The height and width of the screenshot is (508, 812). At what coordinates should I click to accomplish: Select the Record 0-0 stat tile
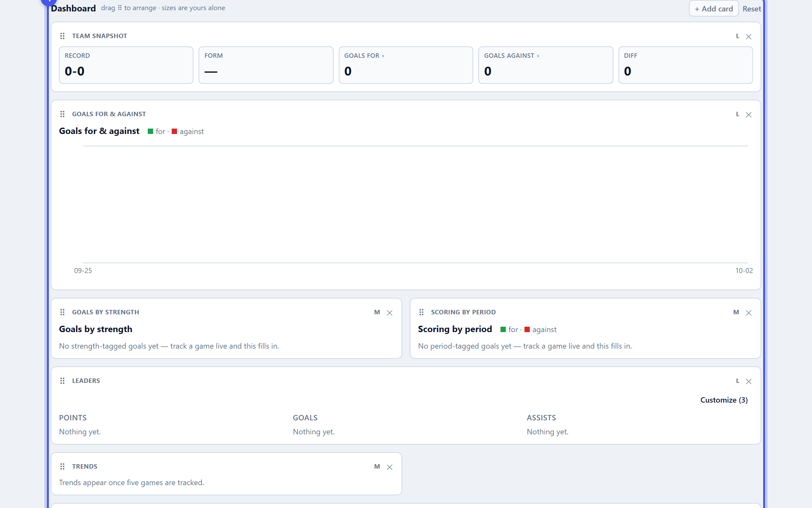click(126, 65)
